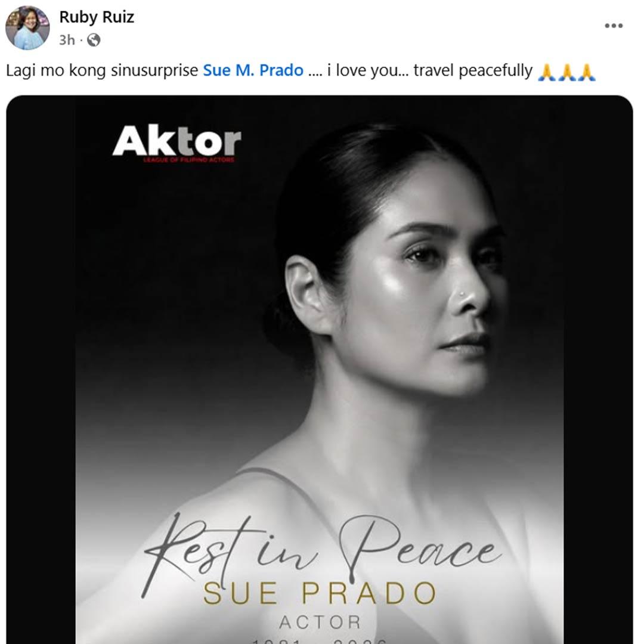Open the post via the 3h timestamp

67,40
